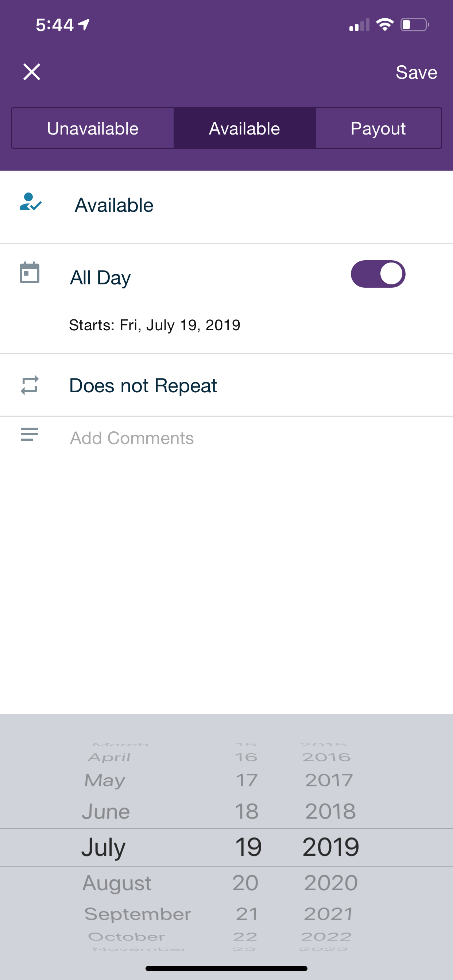
Task: Tap the person checkmark availability icon
Action: pos(30,202)
